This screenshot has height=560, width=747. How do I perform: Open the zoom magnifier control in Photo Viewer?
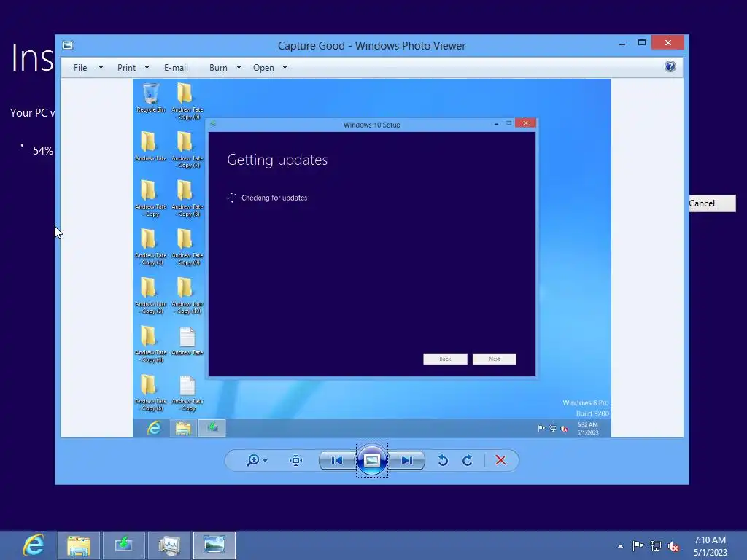253,460
